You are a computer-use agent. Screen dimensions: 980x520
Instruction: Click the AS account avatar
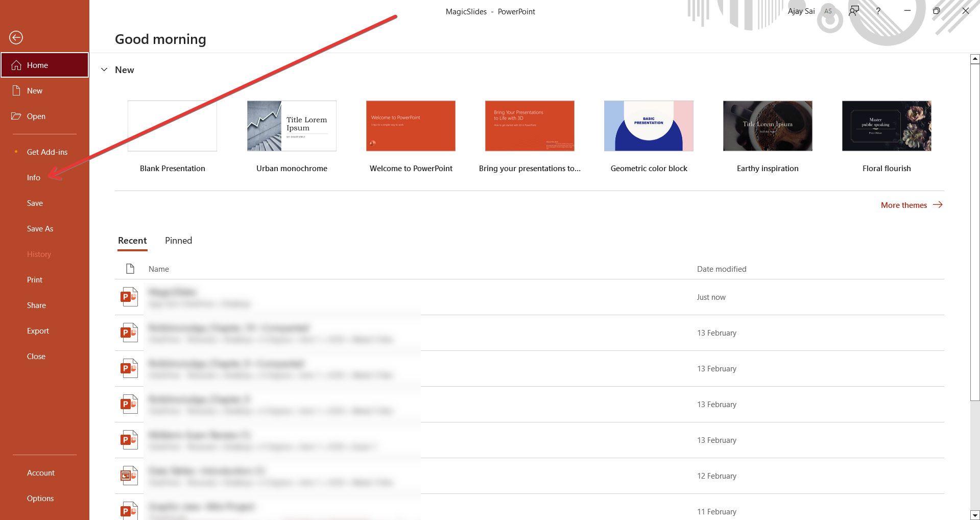coord(828,11)
